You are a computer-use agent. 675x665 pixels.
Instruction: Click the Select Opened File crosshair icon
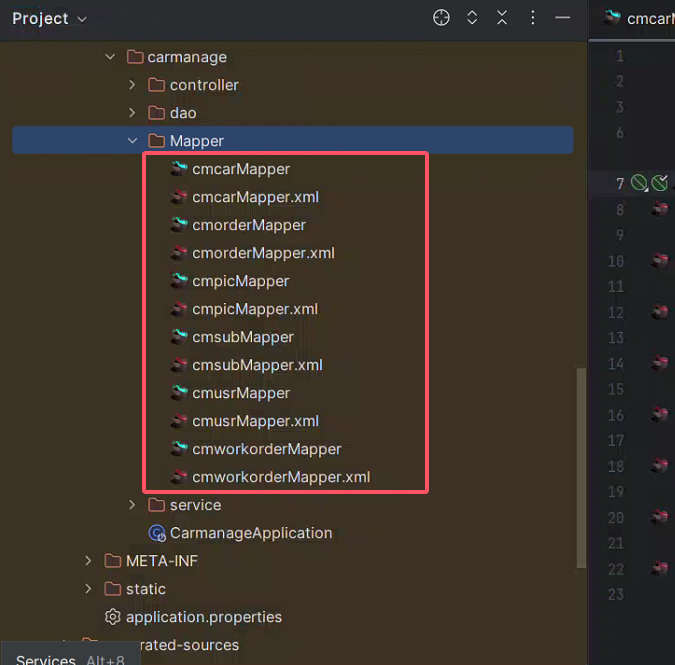441,18
